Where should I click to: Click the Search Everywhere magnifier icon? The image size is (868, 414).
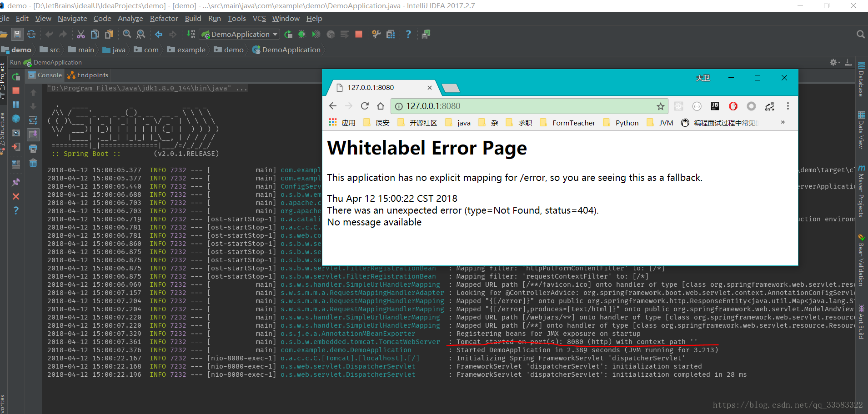point(860,34)
